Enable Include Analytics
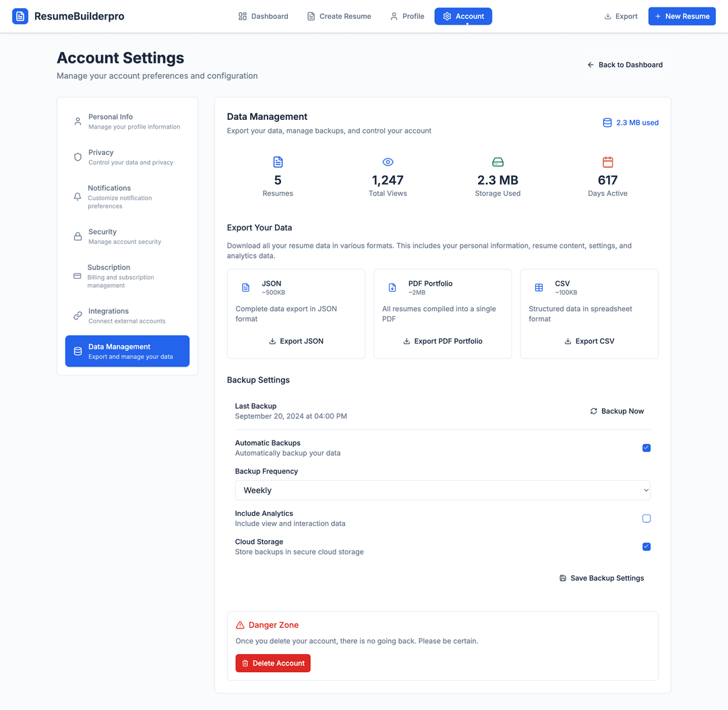The width and height of the screenshot is (728, 710). click(646, 518)
